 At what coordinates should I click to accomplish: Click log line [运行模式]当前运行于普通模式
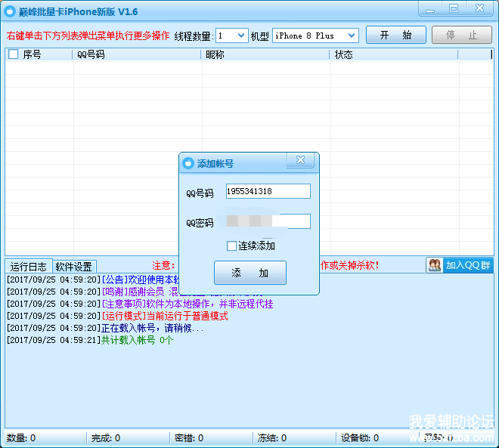pos(117,316)
